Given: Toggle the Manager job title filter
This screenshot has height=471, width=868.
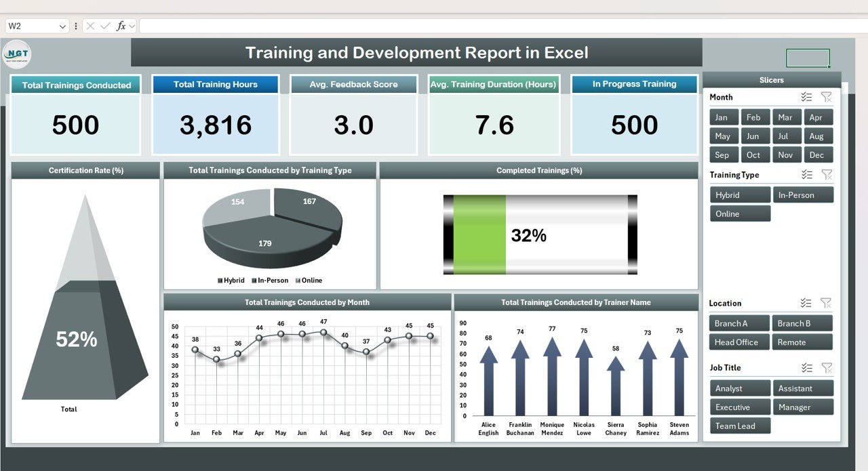Looking at the screenshot, I should 802,407.
